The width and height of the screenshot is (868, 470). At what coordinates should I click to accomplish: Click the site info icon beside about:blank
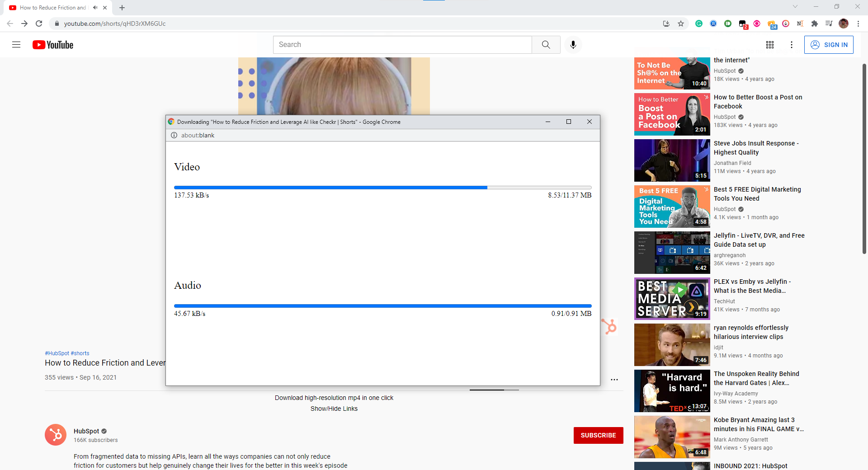coord(174,135)
